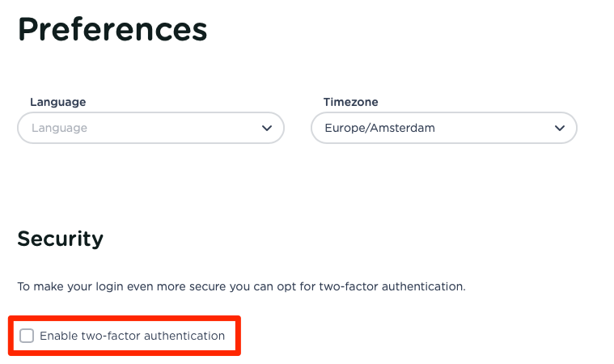Click the Language field label
The height and width of the screenshot is (364, 614).
click(57, 102)
